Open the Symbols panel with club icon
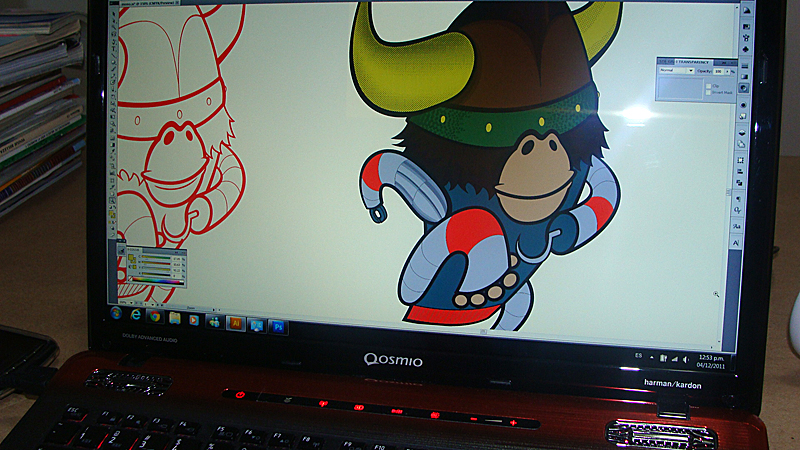Image resolution: width=800 pixels, height=450 pixels. pos(746,49)
